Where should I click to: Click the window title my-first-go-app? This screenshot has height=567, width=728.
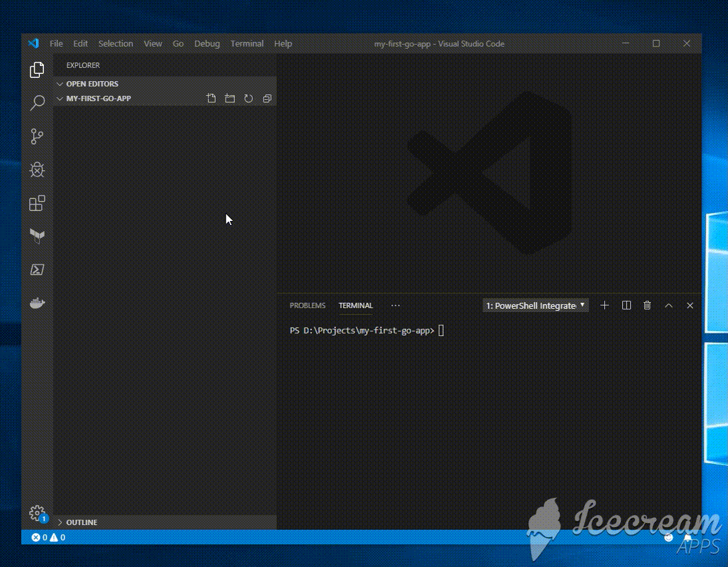coord(439,44)
